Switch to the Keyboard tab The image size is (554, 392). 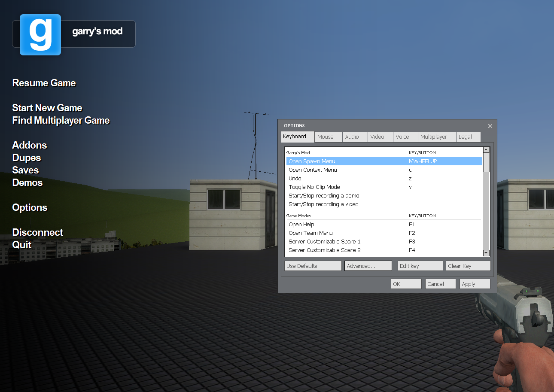298,137
